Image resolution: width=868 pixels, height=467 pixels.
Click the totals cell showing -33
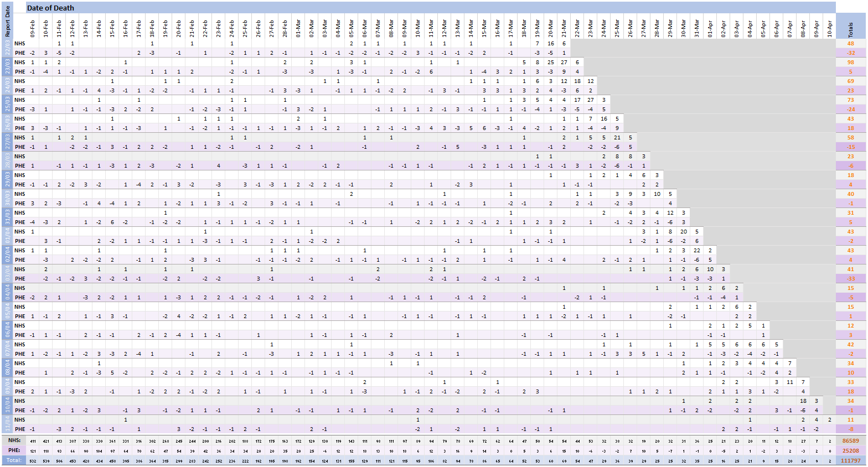coord(851,279)
